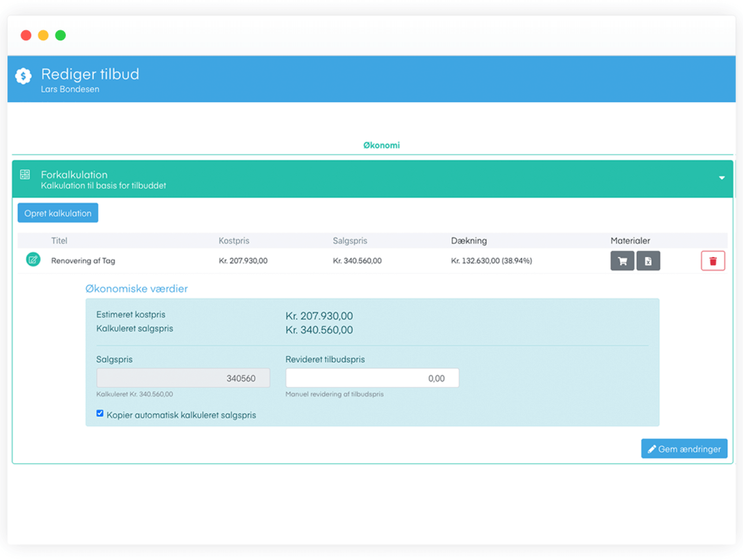
Task: Click the Salgspris column header
Action: pyautogui.click(x=350, y=241)
